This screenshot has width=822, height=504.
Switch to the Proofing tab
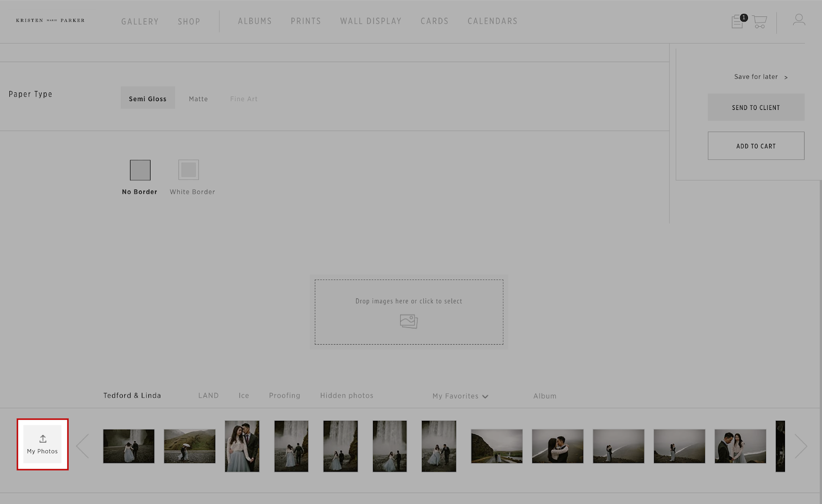point(285,396)
